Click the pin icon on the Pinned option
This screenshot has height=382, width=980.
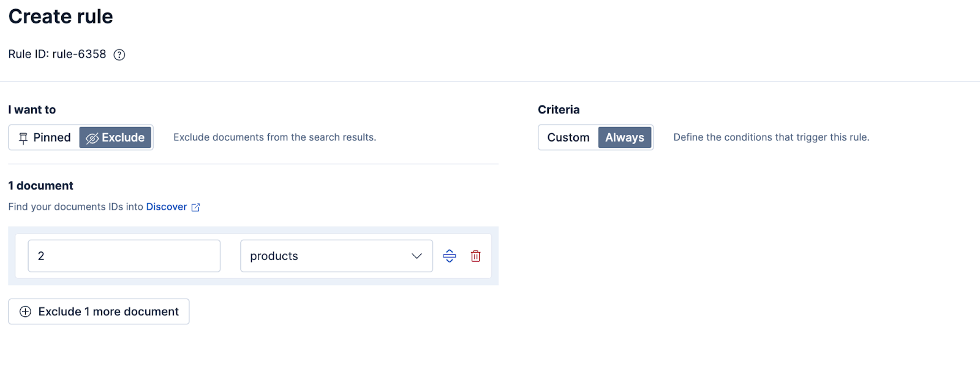pos(23,137)
